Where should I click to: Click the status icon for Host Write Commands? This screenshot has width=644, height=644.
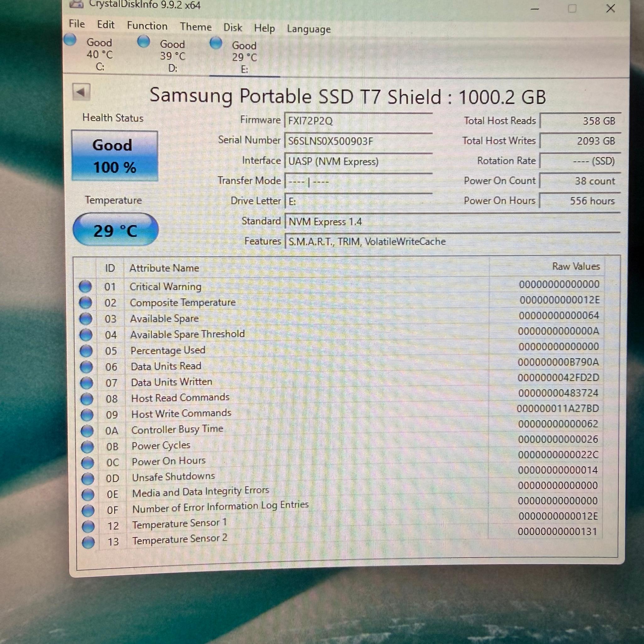pyautogui.click(x=87, y=415)
